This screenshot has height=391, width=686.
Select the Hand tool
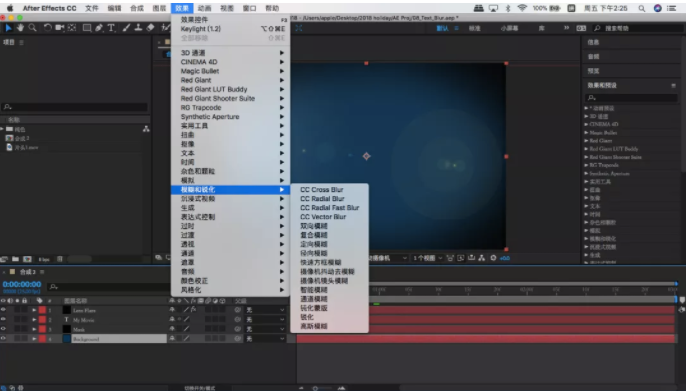pyautogui.click(x=20, y=28)
